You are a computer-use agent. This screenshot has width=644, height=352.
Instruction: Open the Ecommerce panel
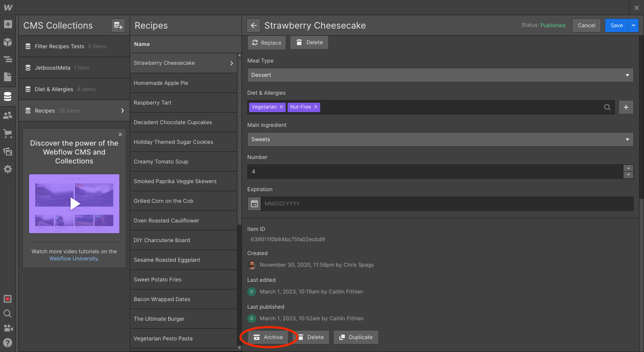[x=8, y=133]
